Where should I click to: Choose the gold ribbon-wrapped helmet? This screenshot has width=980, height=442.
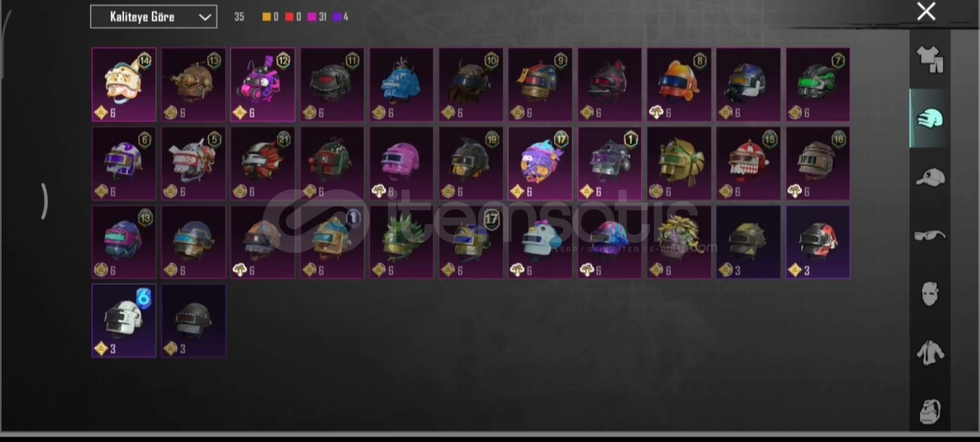[x=679, y=163]
